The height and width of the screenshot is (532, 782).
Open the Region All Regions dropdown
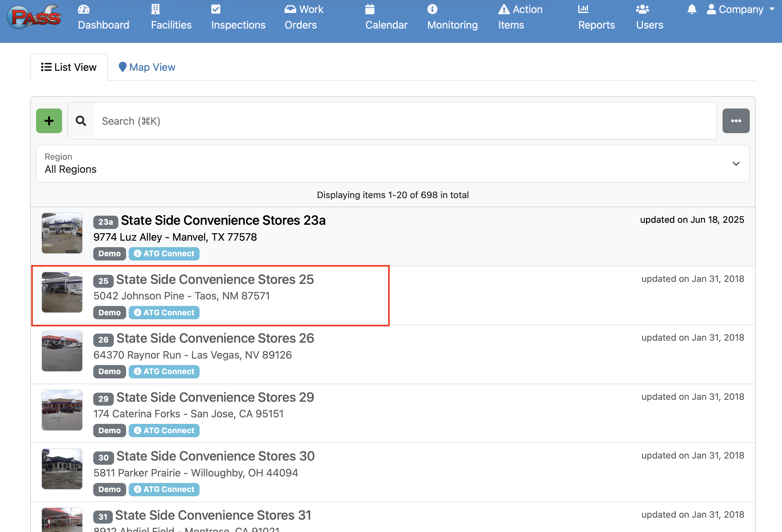click(392, 164)
